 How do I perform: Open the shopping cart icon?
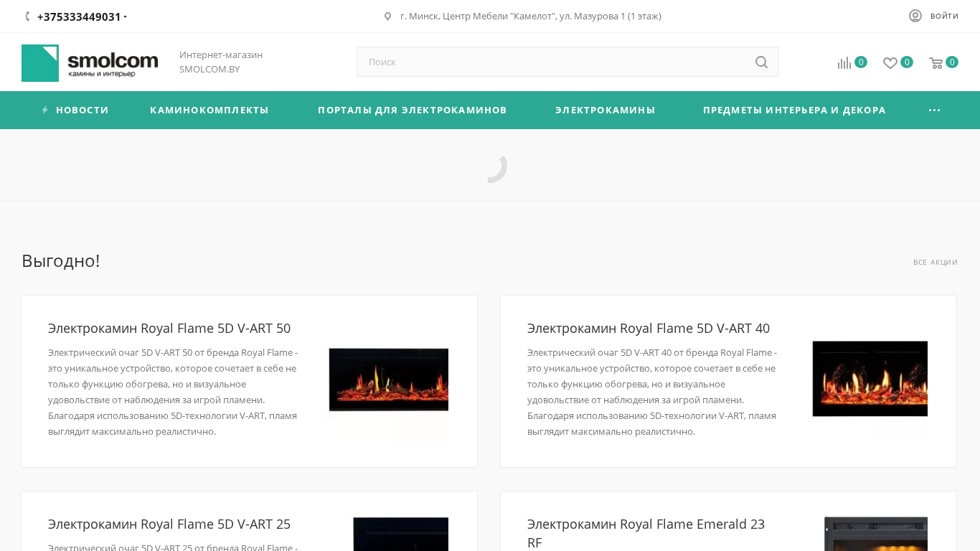[936, 63]
